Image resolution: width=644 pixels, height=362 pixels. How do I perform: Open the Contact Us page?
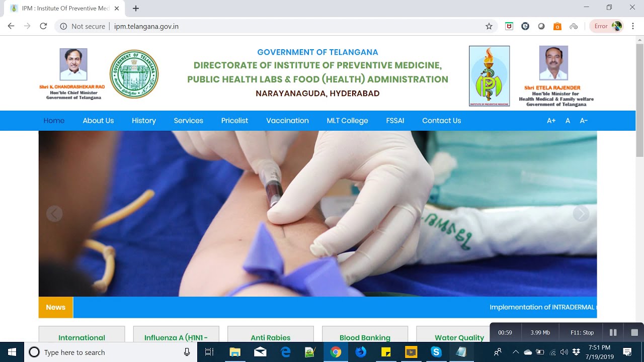(441, 121)
